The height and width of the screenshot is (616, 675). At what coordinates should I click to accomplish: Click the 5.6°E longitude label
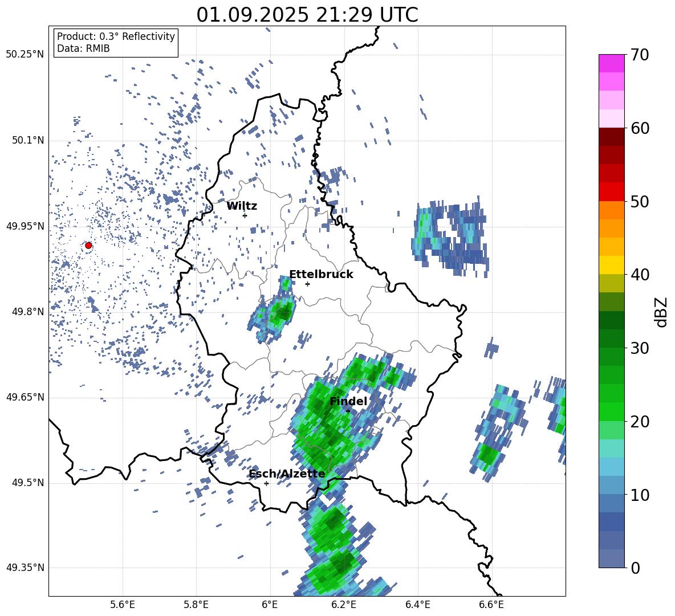(123, 605)
